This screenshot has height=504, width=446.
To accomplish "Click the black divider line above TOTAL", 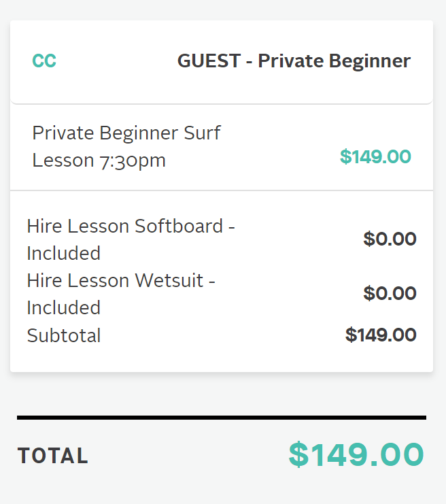I will [x=222, y=418].
